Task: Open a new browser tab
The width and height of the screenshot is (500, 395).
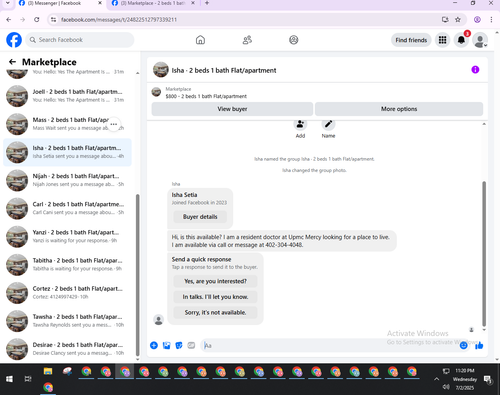Action: click(207, 3)
